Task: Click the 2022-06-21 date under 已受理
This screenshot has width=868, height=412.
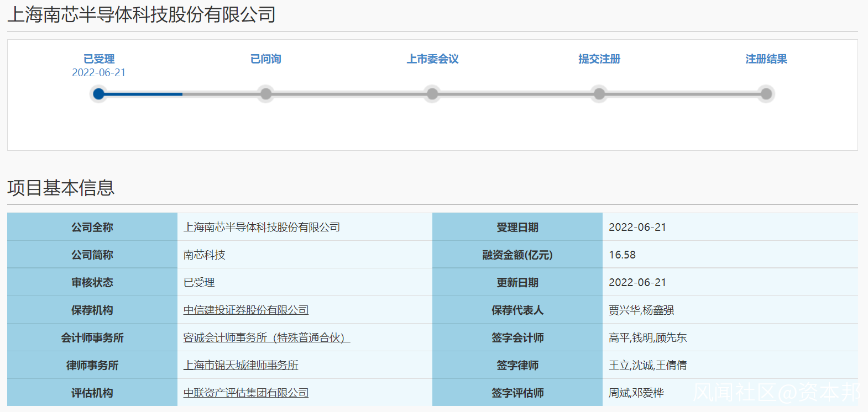Action: pyautogui.click(x=99, y=73)
